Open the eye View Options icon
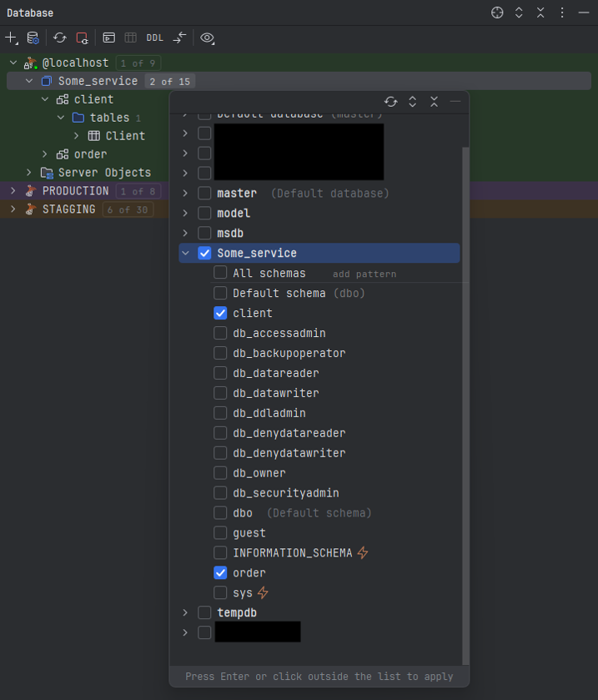598x700 pixels. pyautogui.click(x=207, y=38)
